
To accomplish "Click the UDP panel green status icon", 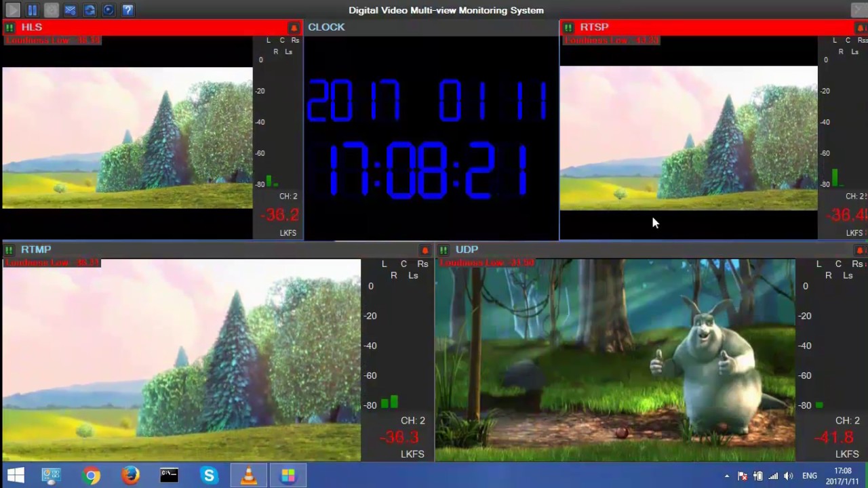I will coord(443,250).
